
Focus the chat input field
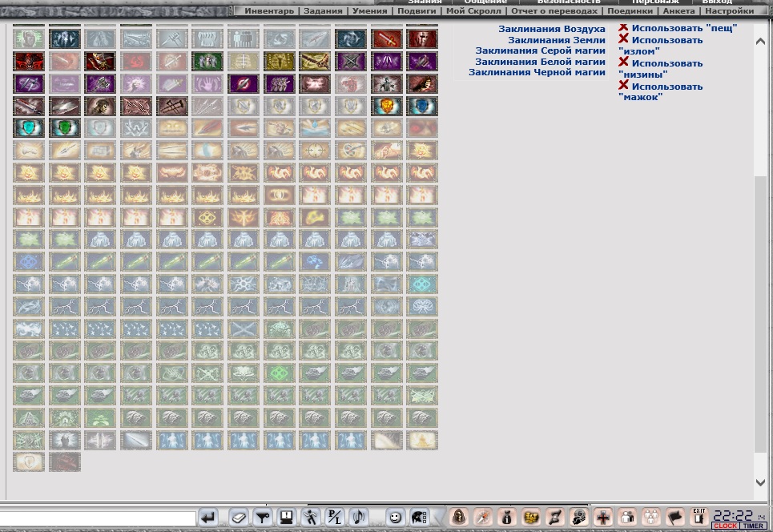(x=98, y=518)
